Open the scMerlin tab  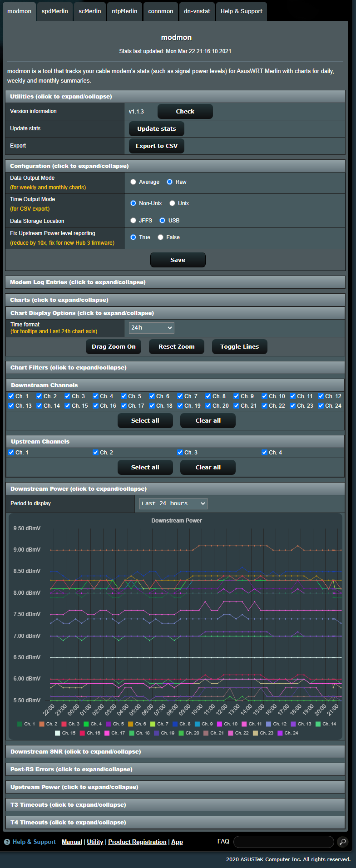pyautogui.click(x=90, y=11)
